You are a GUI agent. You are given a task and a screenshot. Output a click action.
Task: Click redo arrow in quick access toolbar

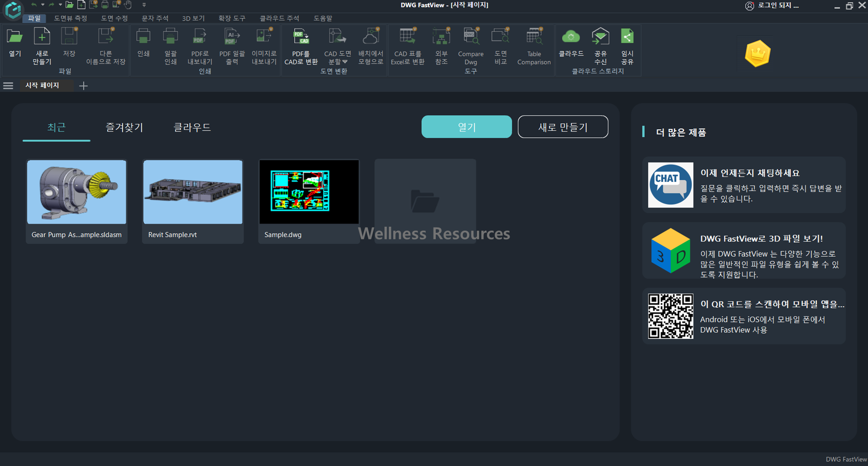51,5
